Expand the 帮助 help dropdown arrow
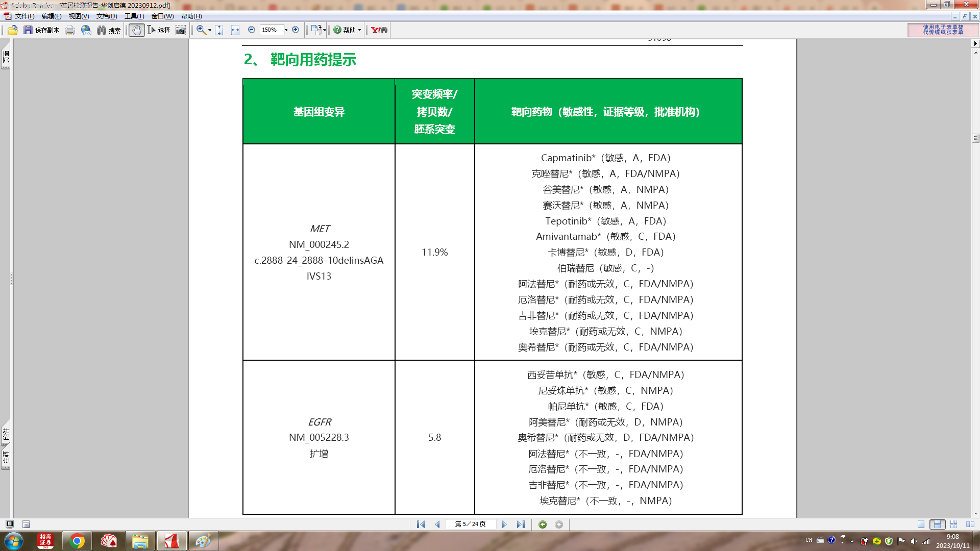 pos(359,30)
